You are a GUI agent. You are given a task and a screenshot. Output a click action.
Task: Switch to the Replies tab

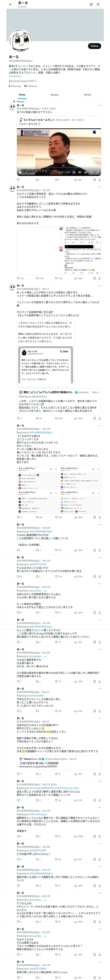[x=55, y=95]
